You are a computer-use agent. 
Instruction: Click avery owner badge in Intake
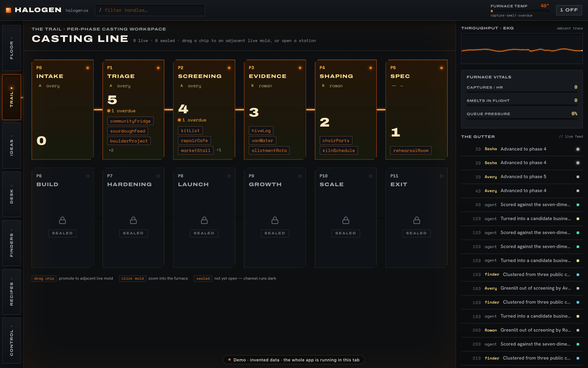tap(40, 86)
